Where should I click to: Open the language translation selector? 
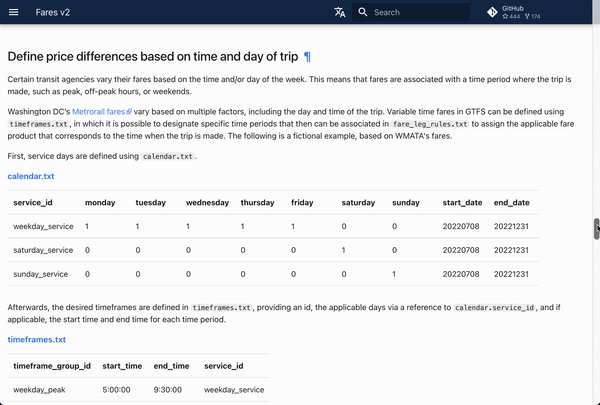click(339, 12)
